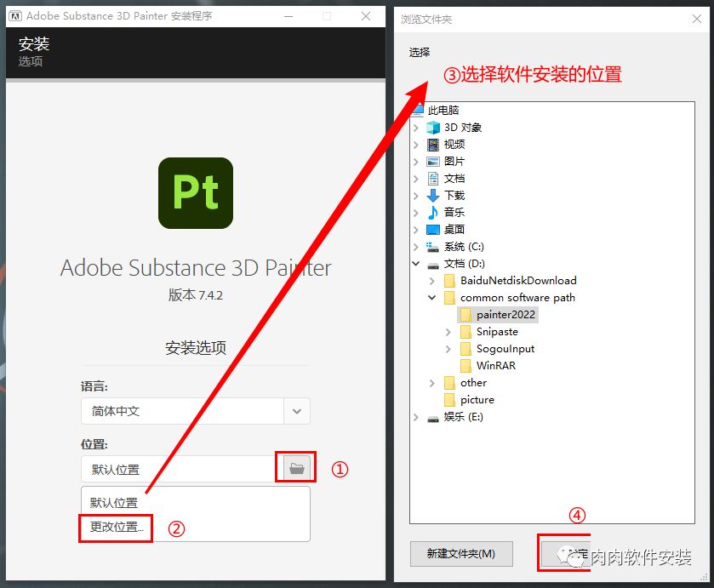Click the 图片 pictures icon
Viewport: 714px width, 588px height.
pyautogui.click(x=433, y=162)
